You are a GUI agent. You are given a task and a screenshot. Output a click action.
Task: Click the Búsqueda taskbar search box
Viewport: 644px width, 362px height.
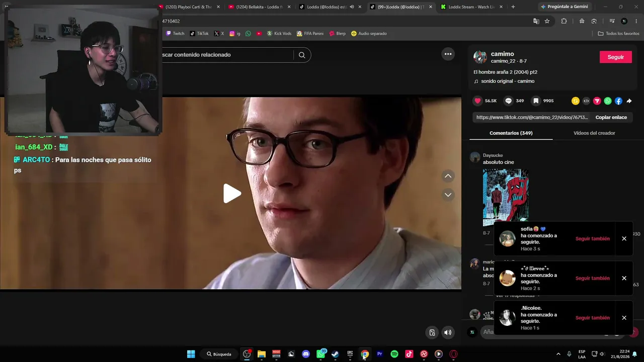[x=219, y=354]
